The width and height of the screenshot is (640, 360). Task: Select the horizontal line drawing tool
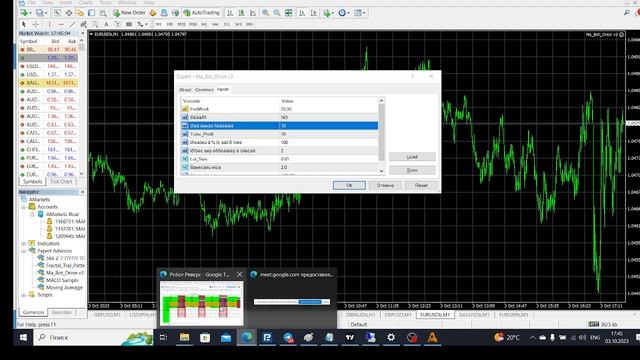61,24
